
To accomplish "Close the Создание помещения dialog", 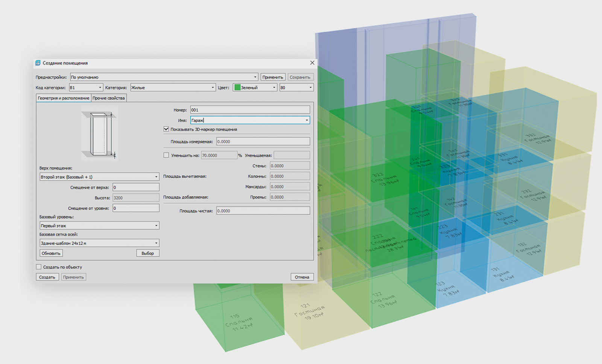I will [x=312, y=63].
